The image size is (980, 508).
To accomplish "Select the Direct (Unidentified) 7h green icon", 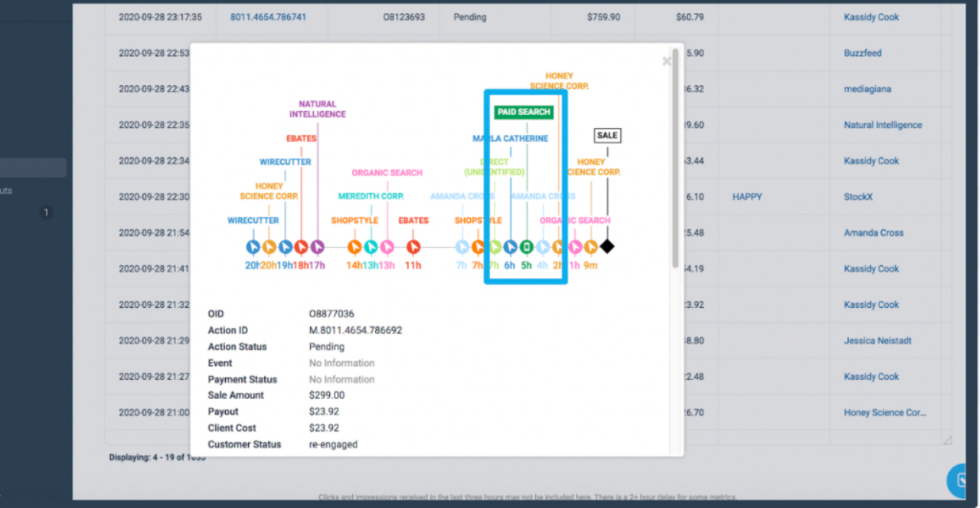I will click(x=495, y=247).
